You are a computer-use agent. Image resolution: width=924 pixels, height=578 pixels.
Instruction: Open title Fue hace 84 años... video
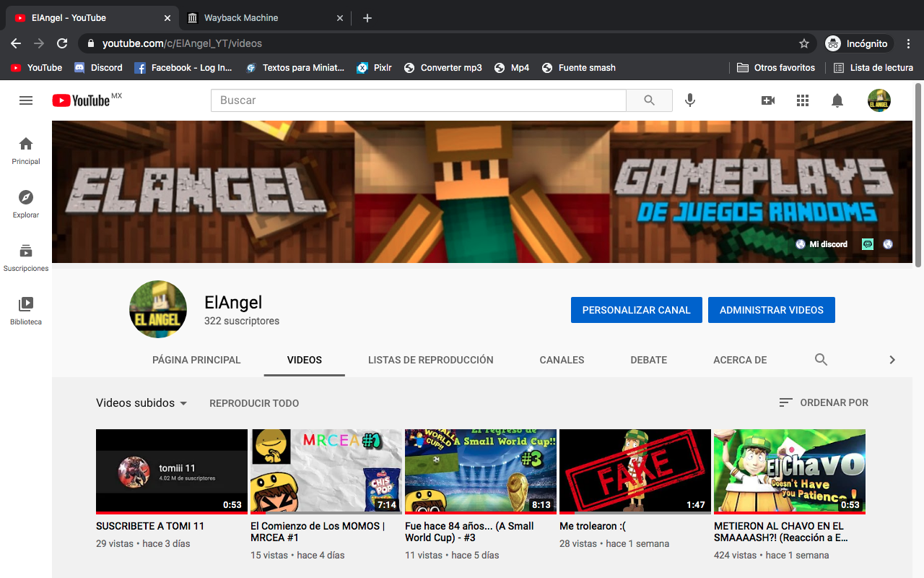click(469, 532)
